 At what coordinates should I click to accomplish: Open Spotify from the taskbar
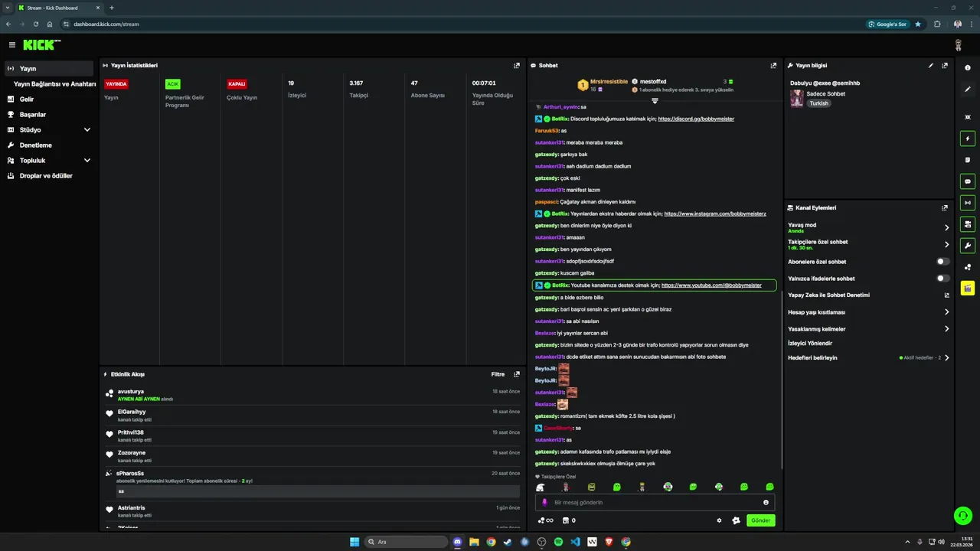click(558, 542)
